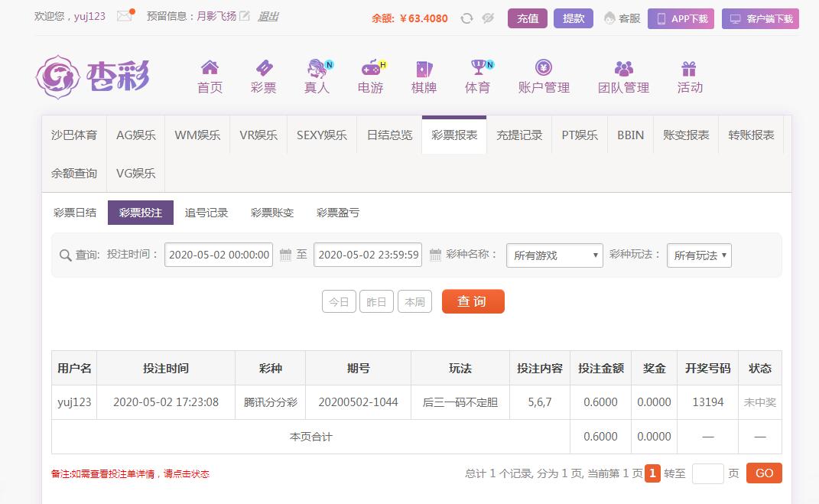Click the APP下载 button

click(x=681, y=19)
